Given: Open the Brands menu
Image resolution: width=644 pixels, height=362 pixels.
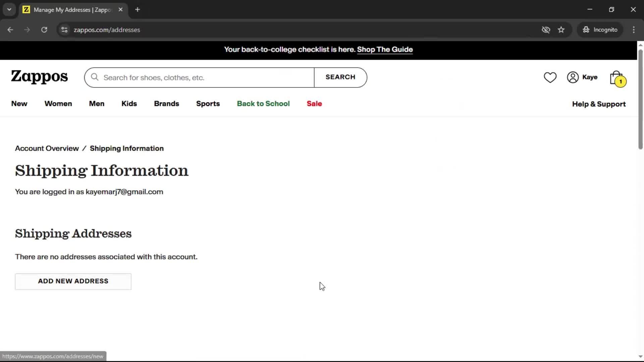Looking at the screenshot, I should (x=167, y=104).
